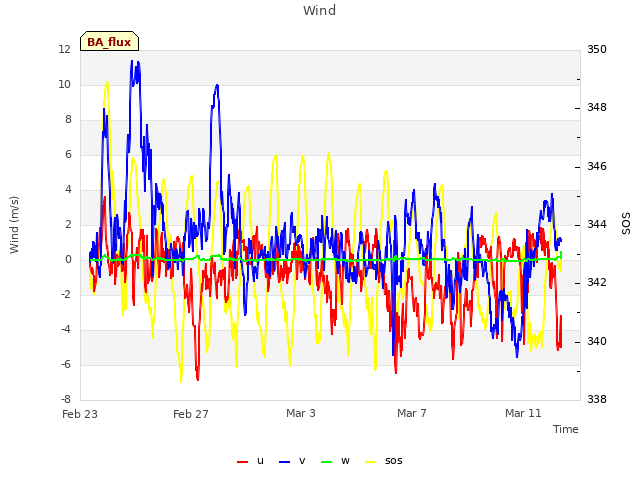Click the Wind (m/s) axis label

(14, 225)
